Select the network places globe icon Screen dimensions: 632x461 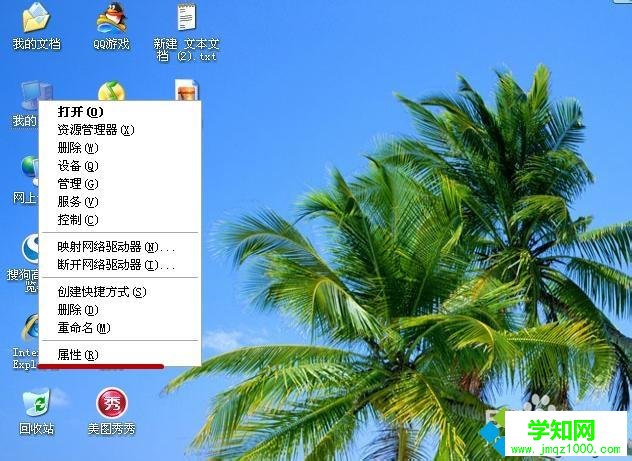[x=30, y=169]
